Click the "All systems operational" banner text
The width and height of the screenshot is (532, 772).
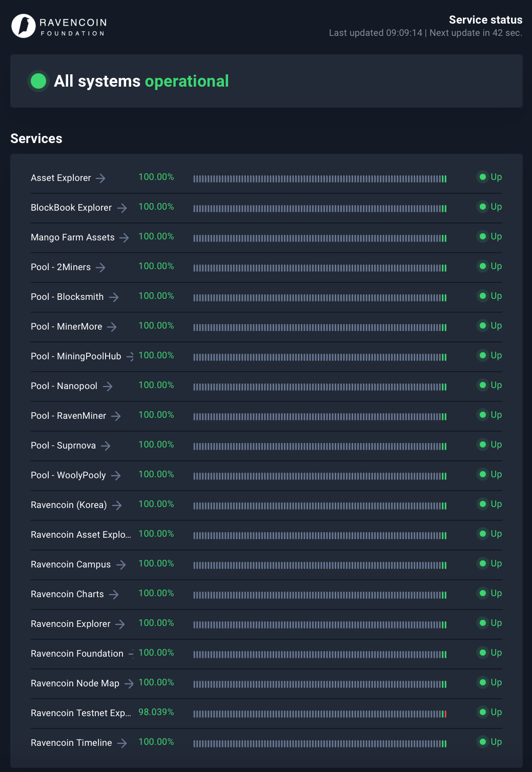[x=141, y=81]
